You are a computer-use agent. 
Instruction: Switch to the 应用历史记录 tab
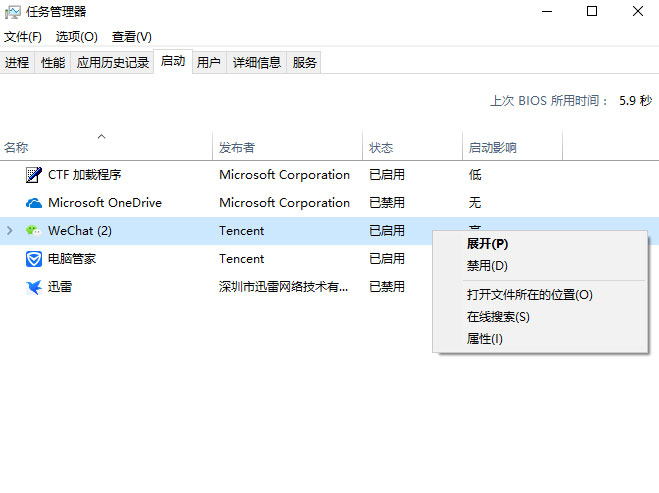(113, 63)
